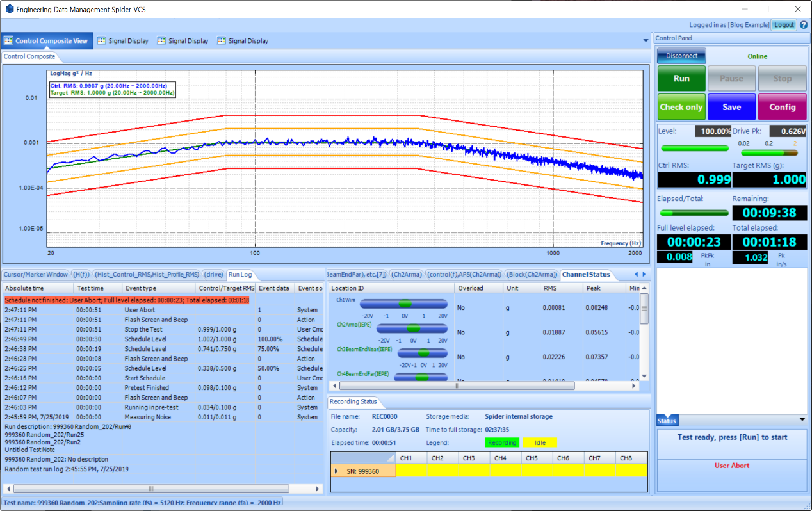The height and width of the screenshot is (511, 812).
Task: Switch to Control Composite View tab
Action: [x=47, y=40]
